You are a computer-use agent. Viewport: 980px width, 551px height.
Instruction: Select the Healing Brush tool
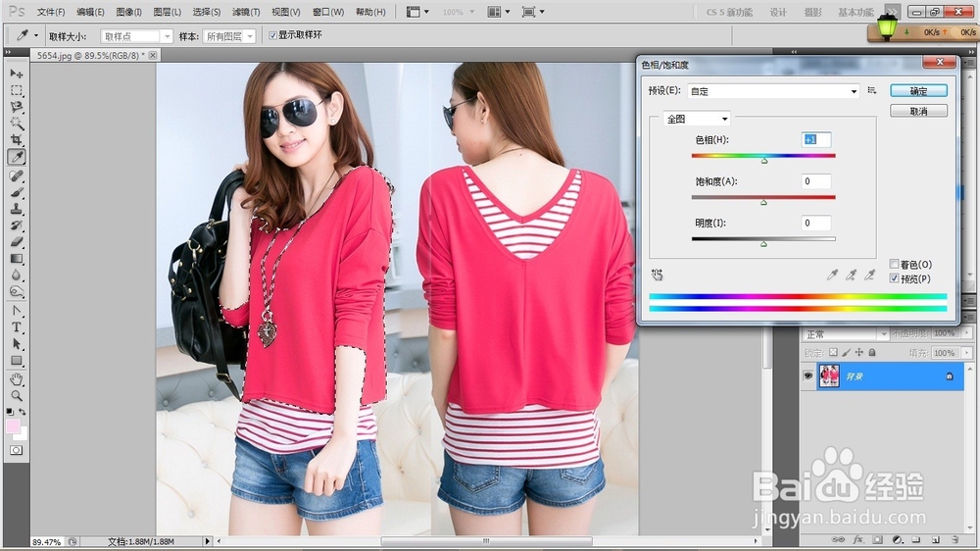pos(17,175)
